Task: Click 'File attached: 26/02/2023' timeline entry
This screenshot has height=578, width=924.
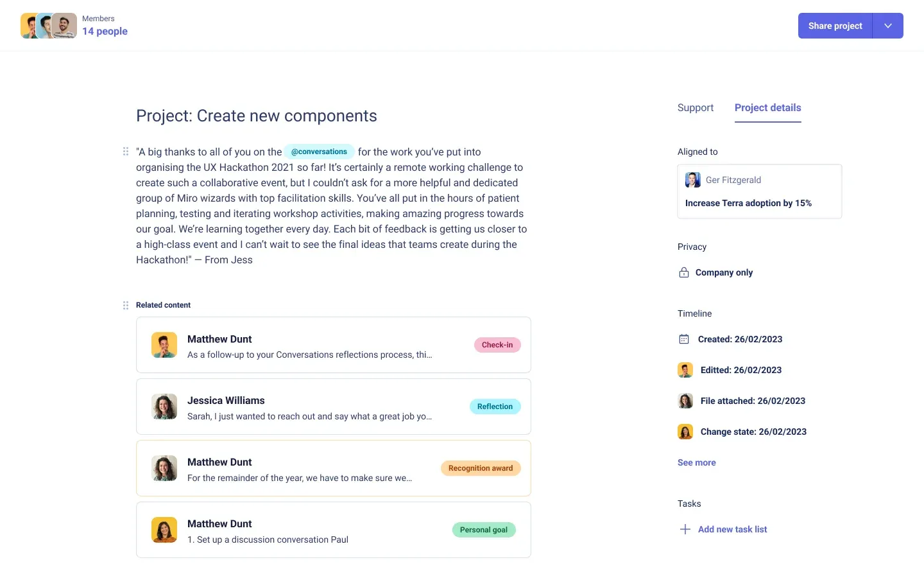Action: click(x=753, y=401)
